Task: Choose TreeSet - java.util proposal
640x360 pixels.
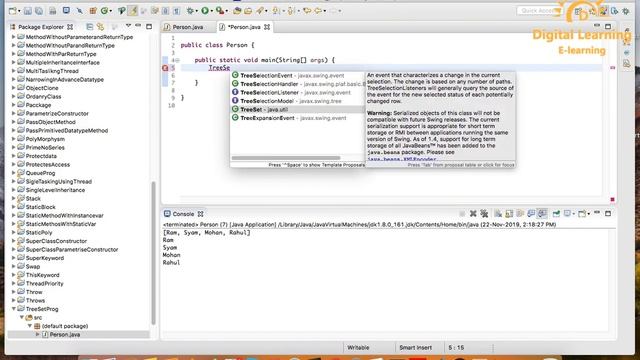Action: (x=297, y=109)
